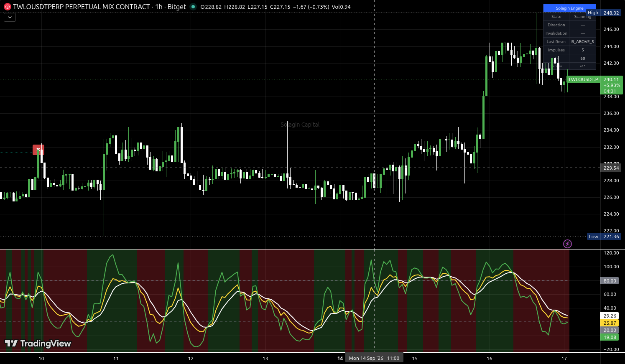Viewport: 625px width, 364px height.
Task: Click date 10 on the time axis
Action: coord(41,359)
